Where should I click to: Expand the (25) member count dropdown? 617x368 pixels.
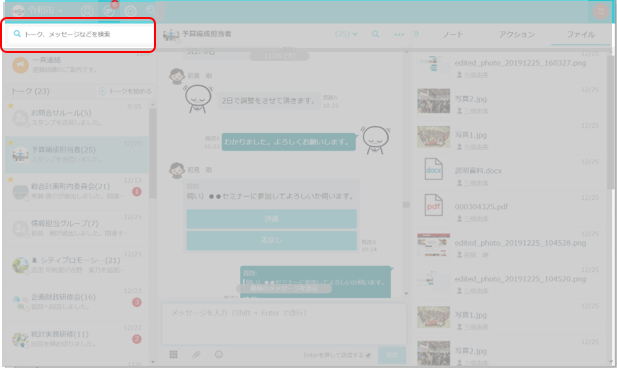coord(346,34)
